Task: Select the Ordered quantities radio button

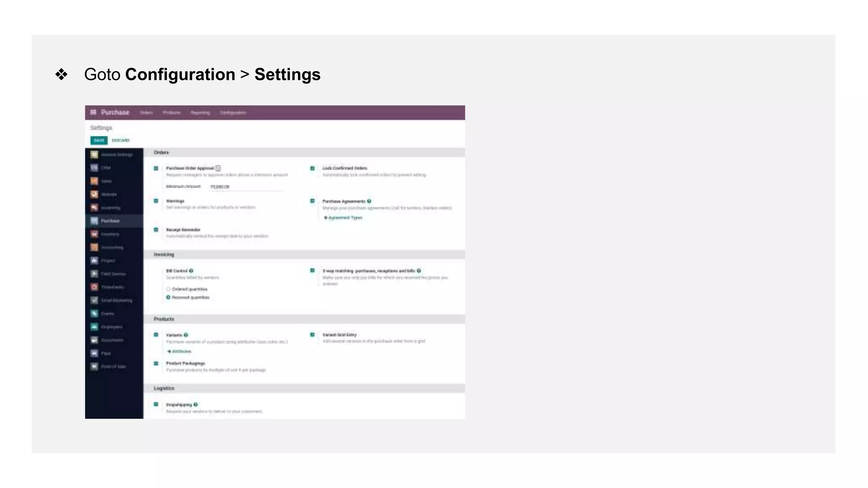Action: pyautogui.click(x=168, y=289)
